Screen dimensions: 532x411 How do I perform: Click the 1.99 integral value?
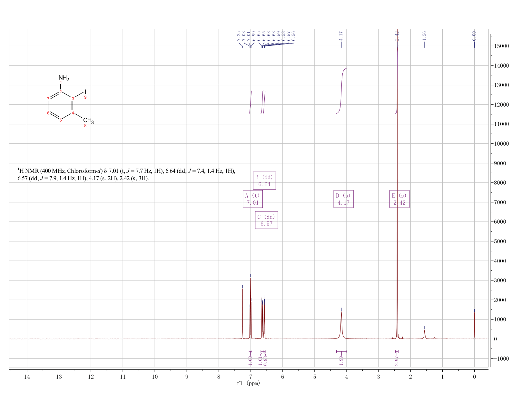341,361
